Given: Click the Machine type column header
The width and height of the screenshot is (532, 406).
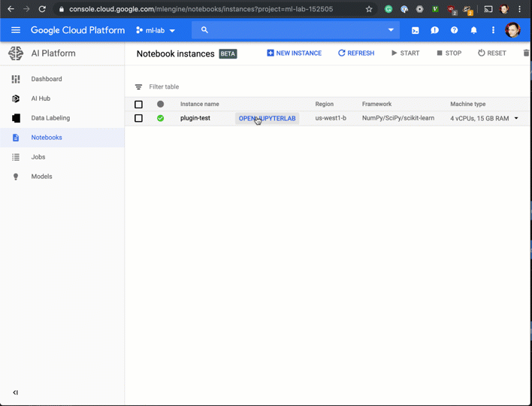Looking at the screenshot, I should pos(468,104).
